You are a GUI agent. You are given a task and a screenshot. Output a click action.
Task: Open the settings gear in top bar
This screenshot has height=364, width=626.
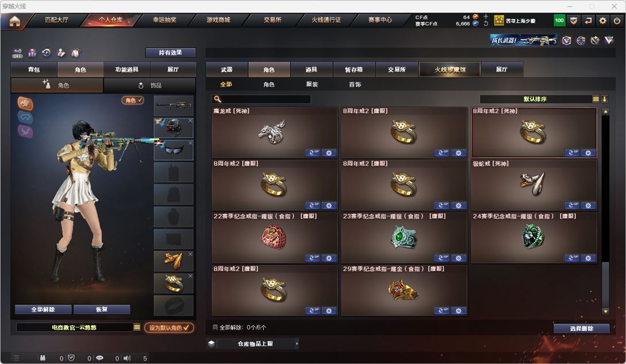[602, 20]
